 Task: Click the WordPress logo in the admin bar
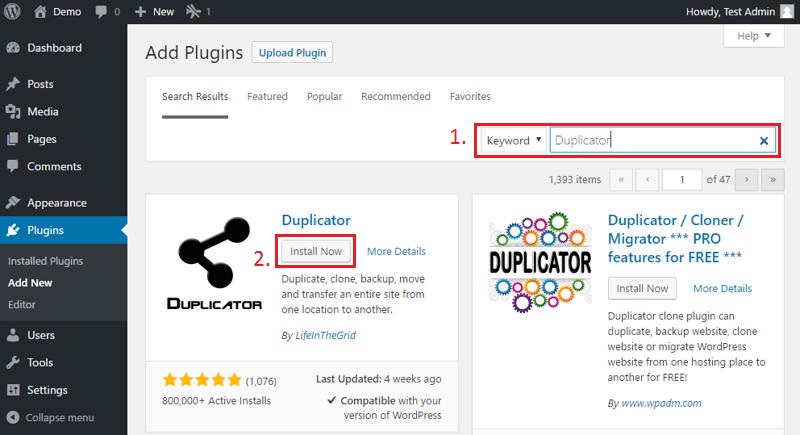click(x=12, y=11)
